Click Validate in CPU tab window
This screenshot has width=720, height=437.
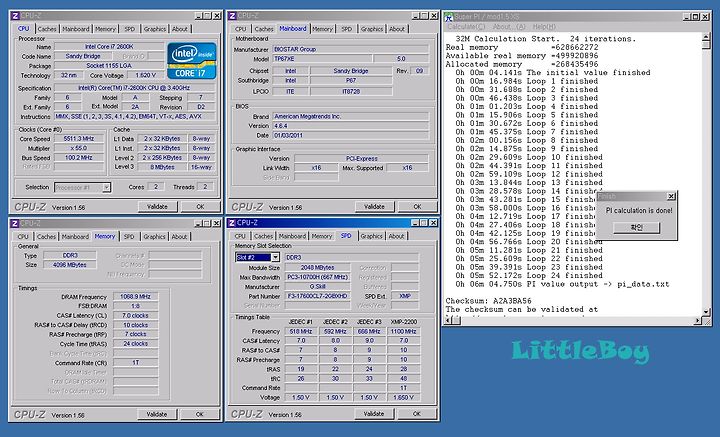[157, 207]
